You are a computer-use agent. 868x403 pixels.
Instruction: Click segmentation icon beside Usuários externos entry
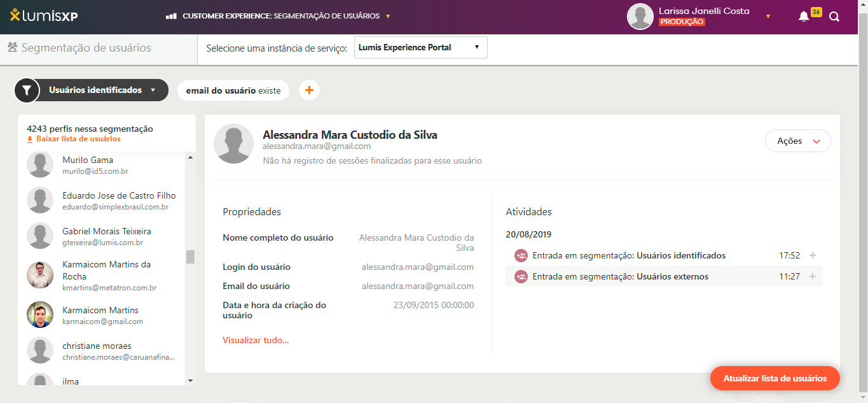[x=521, y=277]
